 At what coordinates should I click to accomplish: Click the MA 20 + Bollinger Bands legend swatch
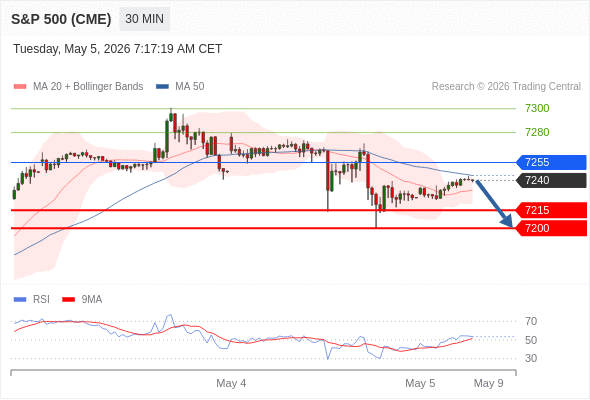20,87
